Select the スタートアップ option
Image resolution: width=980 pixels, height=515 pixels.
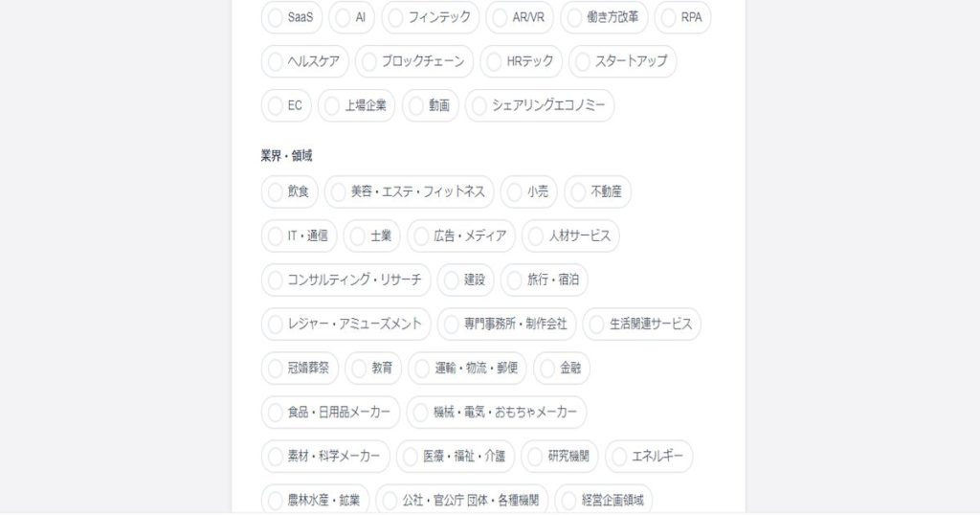click(622, 61)
